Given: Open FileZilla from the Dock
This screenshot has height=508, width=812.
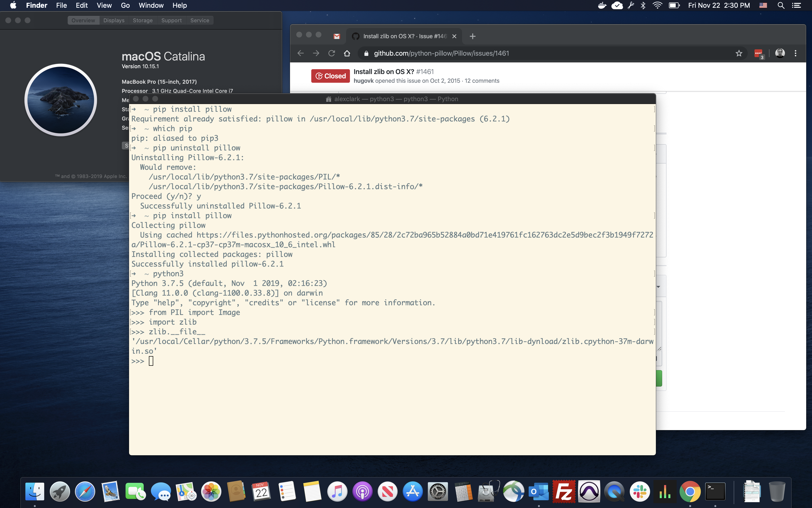Looking at the screenshot, I should point(564,492).
